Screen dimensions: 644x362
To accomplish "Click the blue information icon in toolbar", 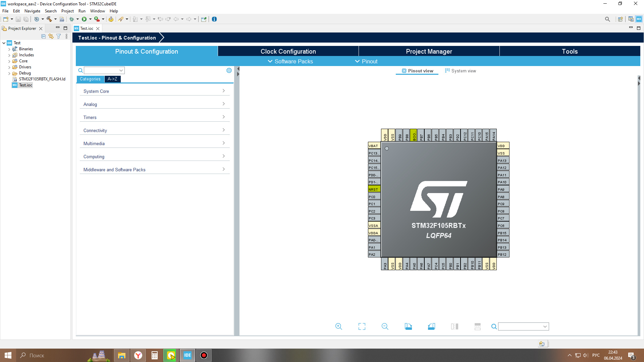I will coord(214,19).
